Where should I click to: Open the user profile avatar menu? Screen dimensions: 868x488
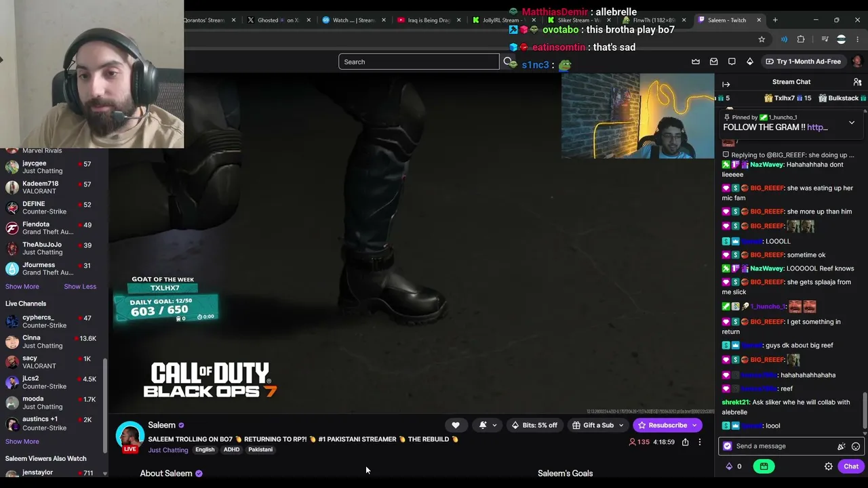(857, 62)
